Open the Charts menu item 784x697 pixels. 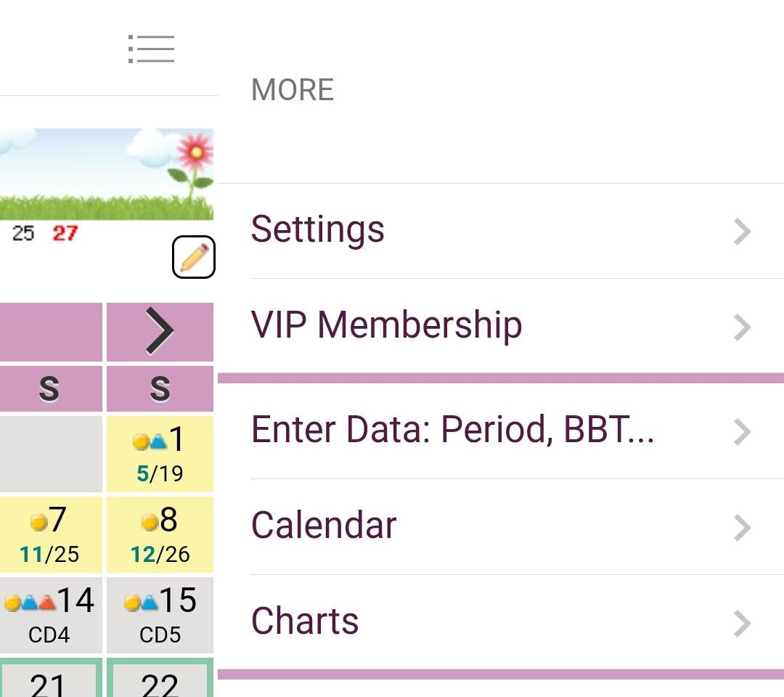(x=305, y=621)
